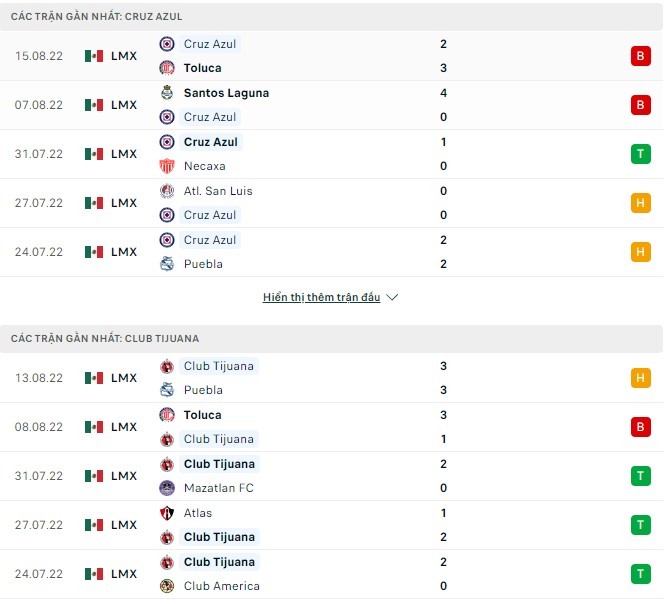Select the LMX league label on 07.08.22
The height and width of the screenshot is (604, 667).
pyautogui.click(x=124, y=105)
